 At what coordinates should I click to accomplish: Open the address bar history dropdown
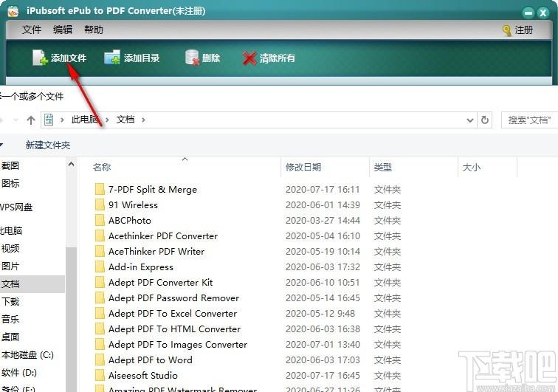point(470,120)
